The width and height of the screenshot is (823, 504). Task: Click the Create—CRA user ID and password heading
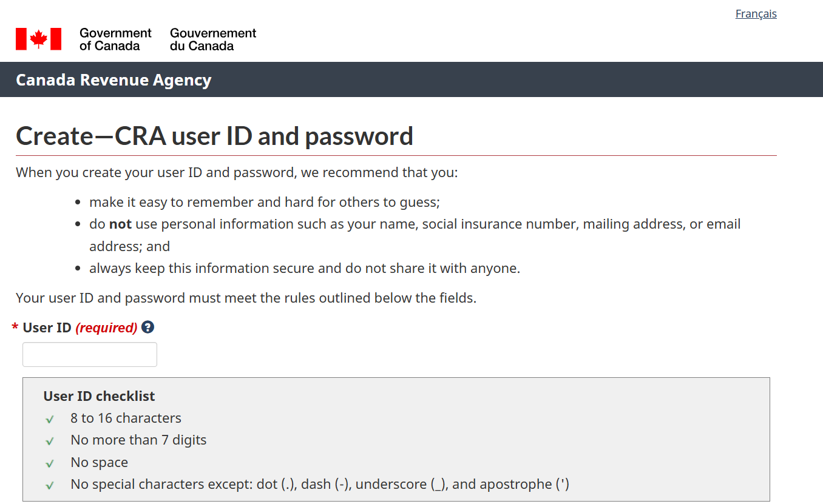click(214, 136)
